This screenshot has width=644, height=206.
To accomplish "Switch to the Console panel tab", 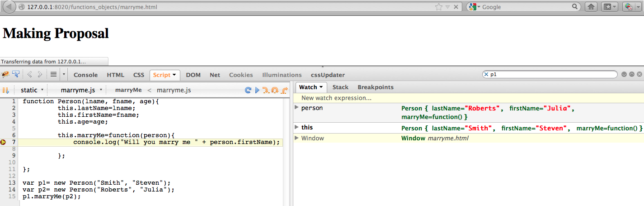I will pos(85,75).
